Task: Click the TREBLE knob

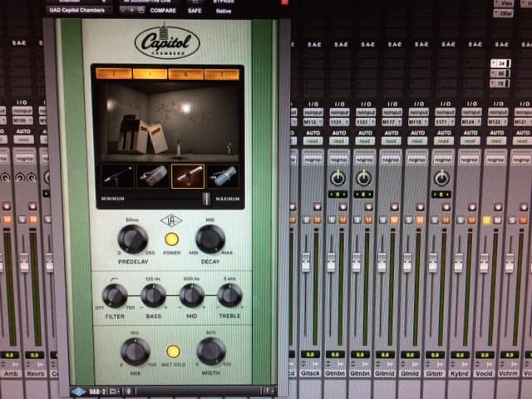Action: pos(229,296)
